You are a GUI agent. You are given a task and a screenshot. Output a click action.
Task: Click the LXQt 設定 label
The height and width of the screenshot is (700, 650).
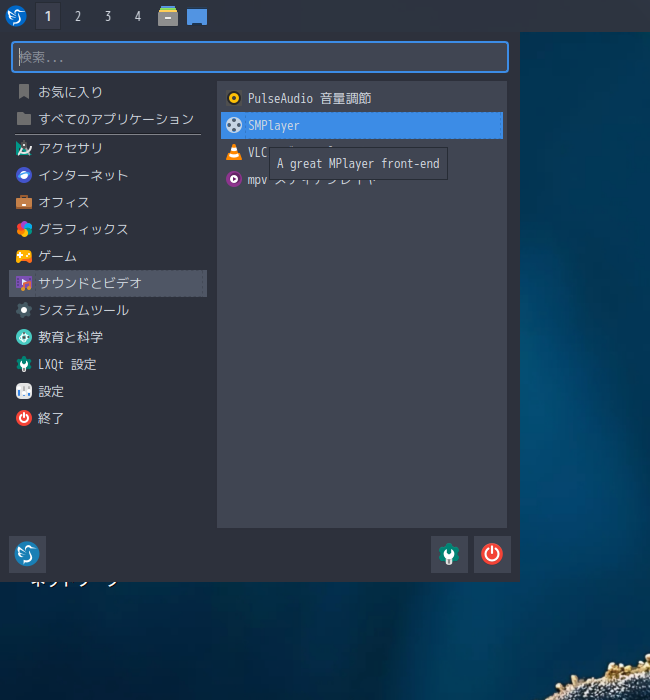coord(67,364)
